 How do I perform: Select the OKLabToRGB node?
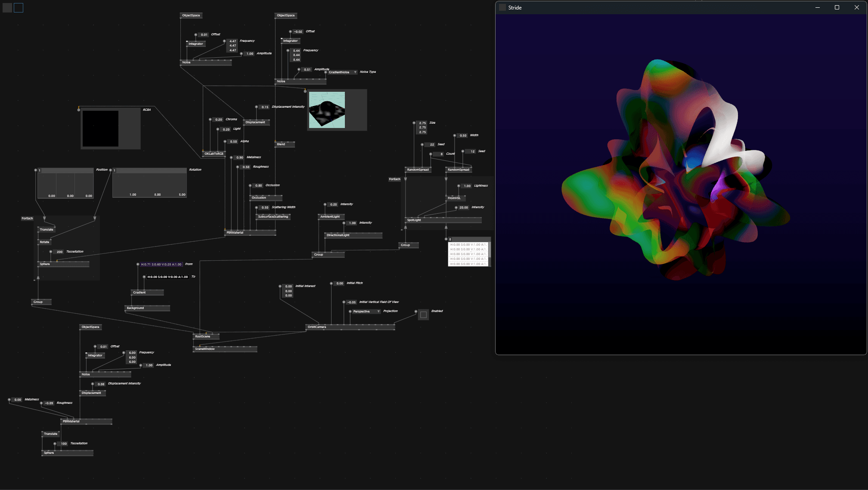click(x=214, y=154)
